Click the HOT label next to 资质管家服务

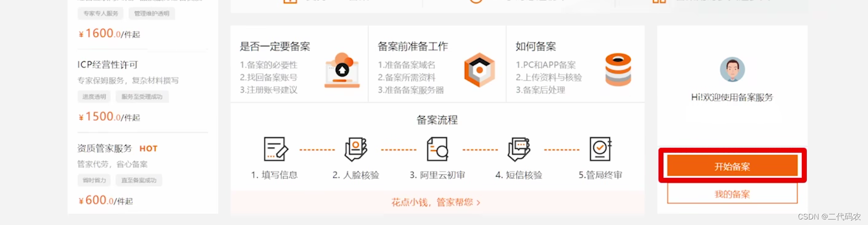(x=149, y=148)
